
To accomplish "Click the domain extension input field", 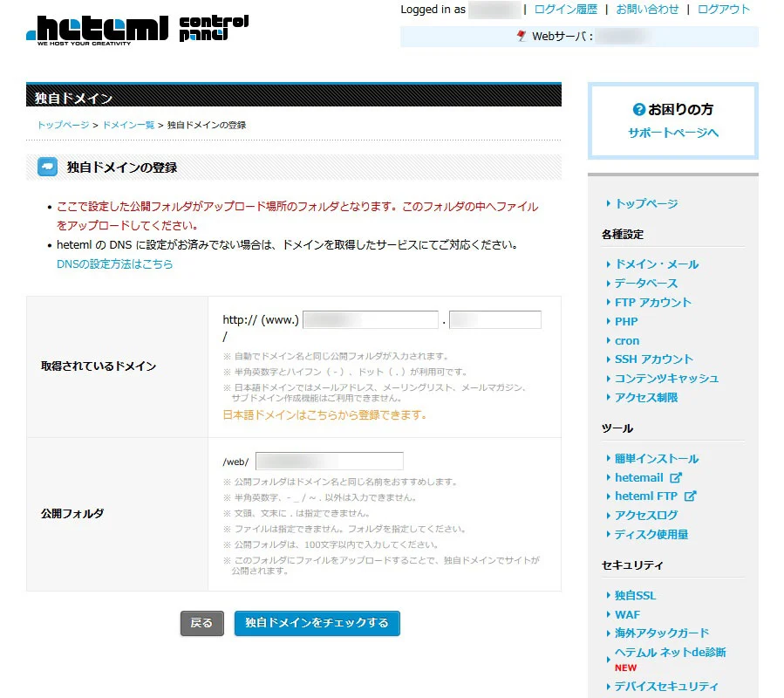I will point(494,319).
